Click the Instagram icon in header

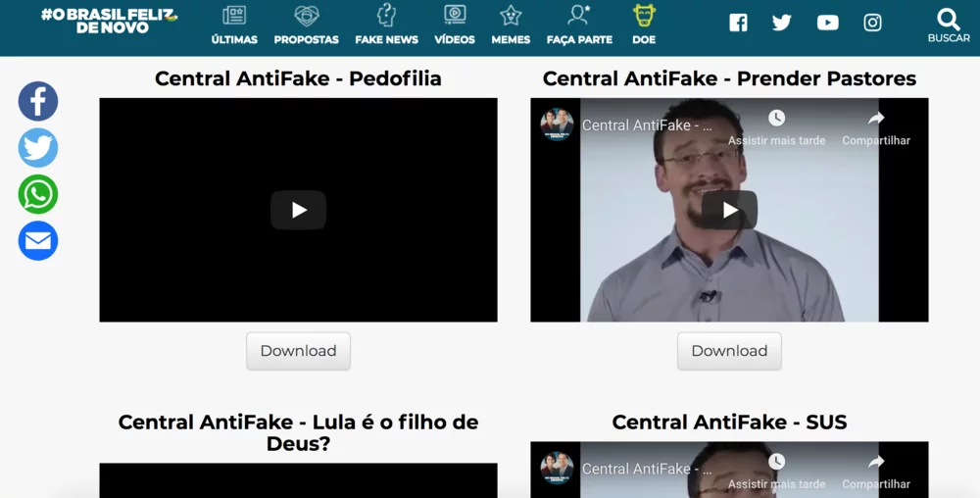[872, 23]
